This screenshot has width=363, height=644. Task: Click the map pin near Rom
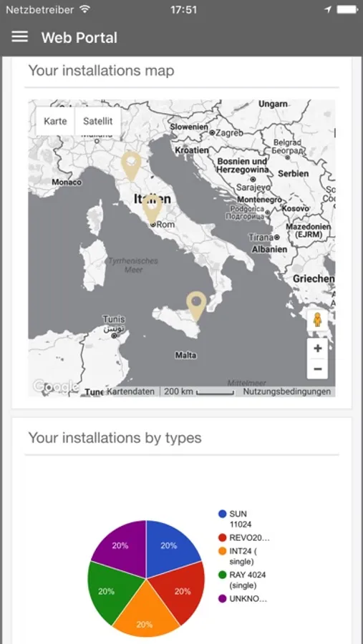(153, 210)
